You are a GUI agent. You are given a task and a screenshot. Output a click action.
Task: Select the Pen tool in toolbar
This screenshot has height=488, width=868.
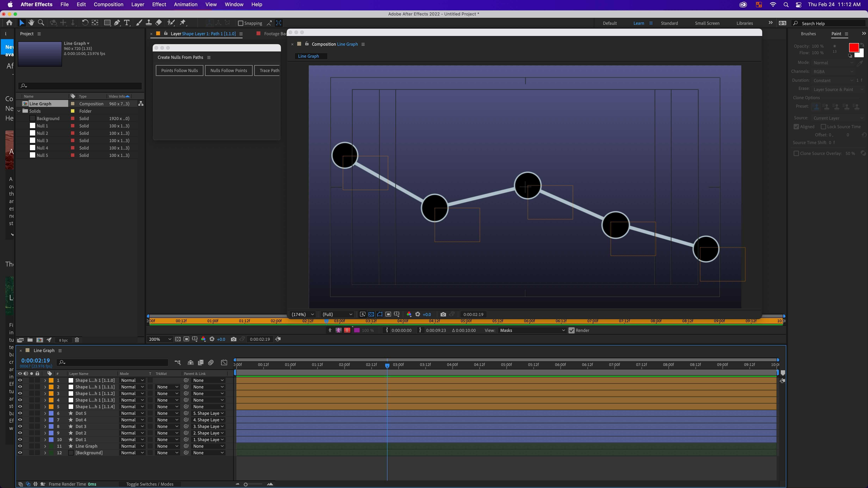pyautogui.click(x=117, y=23)
